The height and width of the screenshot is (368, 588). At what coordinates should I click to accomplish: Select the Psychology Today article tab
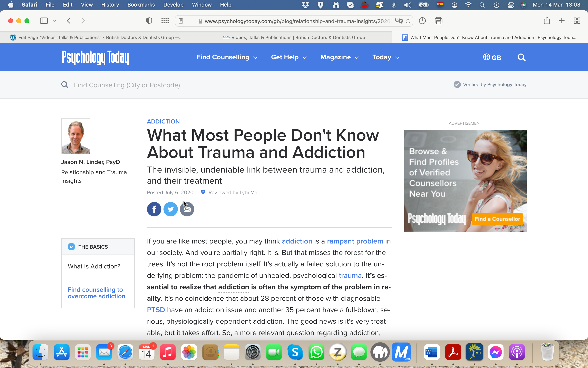(x=490, y=37)
